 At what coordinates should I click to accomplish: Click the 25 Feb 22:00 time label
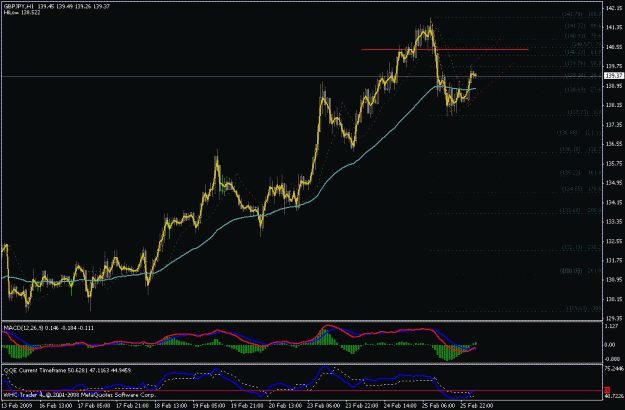pos(477,406)
